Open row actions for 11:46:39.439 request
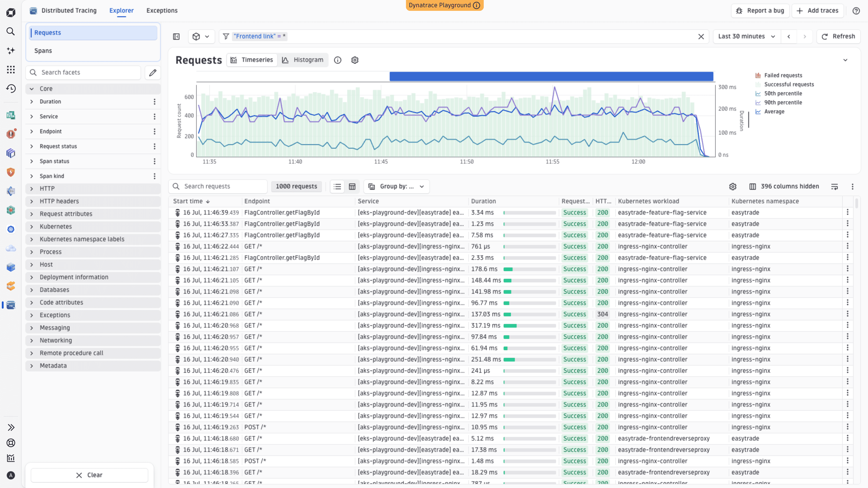 pos(847,213)
